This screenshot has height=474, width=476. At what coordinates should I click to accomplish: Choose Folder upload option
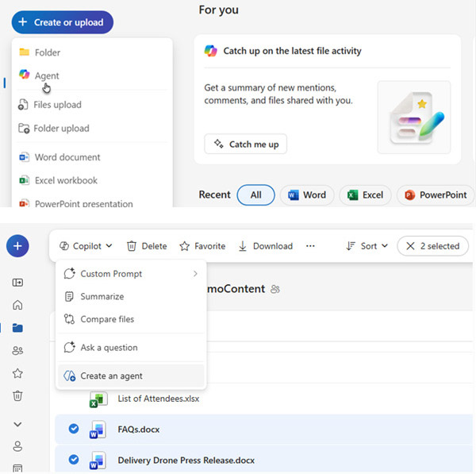(x=92, y=128)
